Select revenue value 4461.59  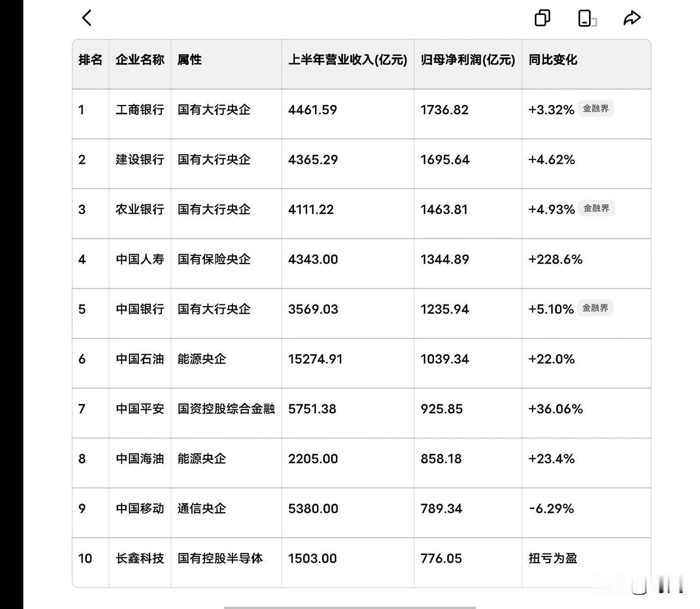tap(313, 109)
